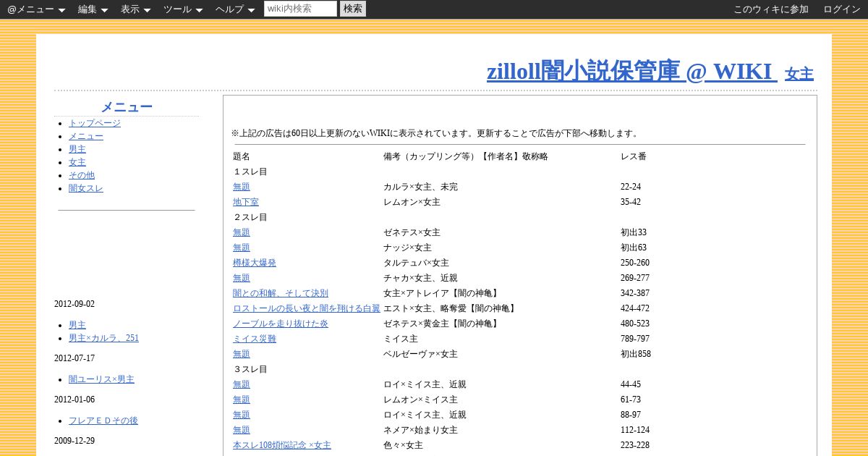Select cell 色々×女主 remark
The image size is (868, 456).
click(x=403, y=445)
